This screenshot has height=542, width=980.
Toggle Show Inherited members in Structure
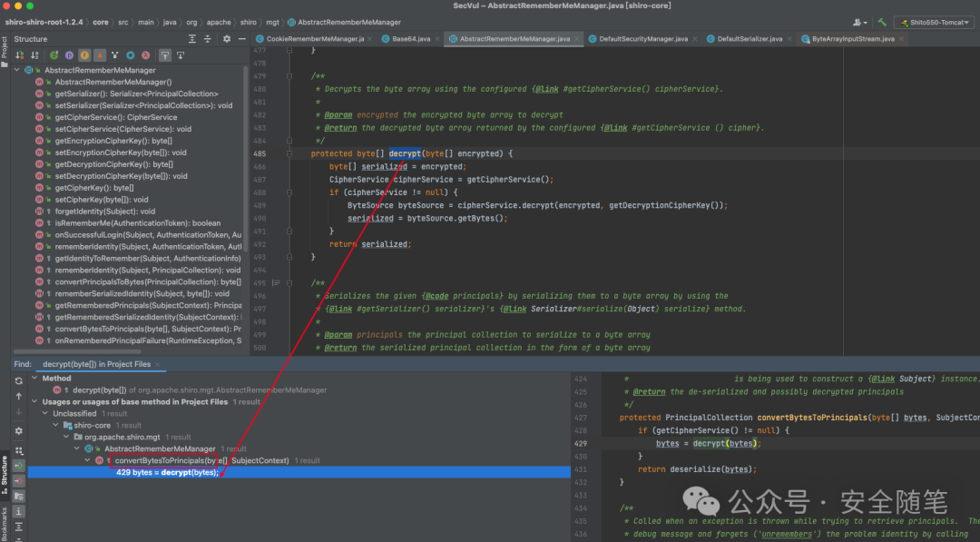coord(54,55)
